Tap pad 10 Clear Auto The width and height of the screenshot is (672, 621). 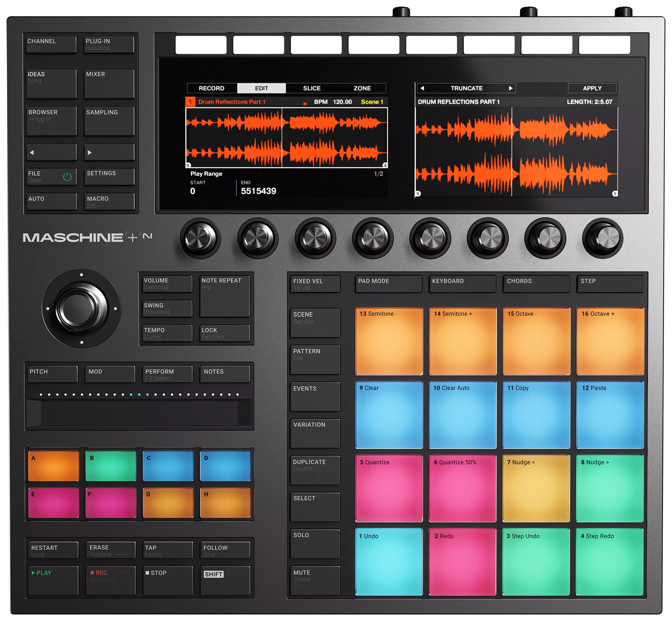462,415
